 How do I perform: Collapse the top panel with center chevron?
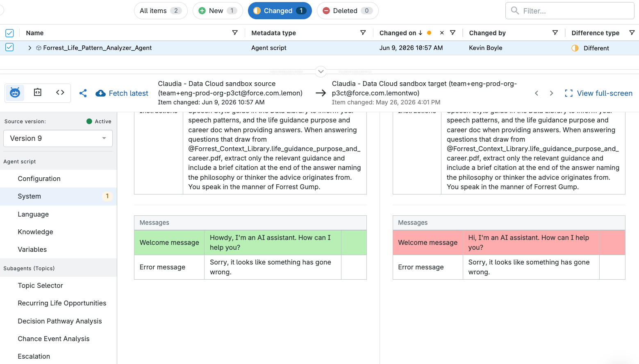[321, 72]
